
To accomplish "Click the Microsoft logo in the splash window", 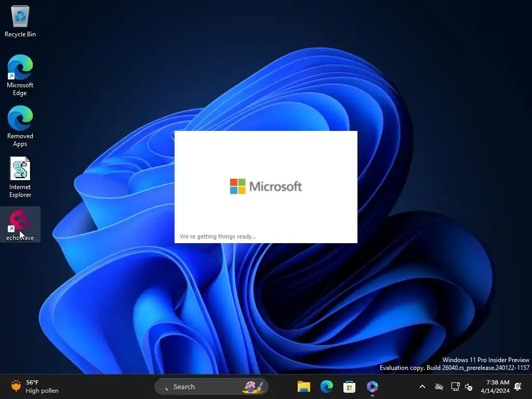I will [265, 187].
